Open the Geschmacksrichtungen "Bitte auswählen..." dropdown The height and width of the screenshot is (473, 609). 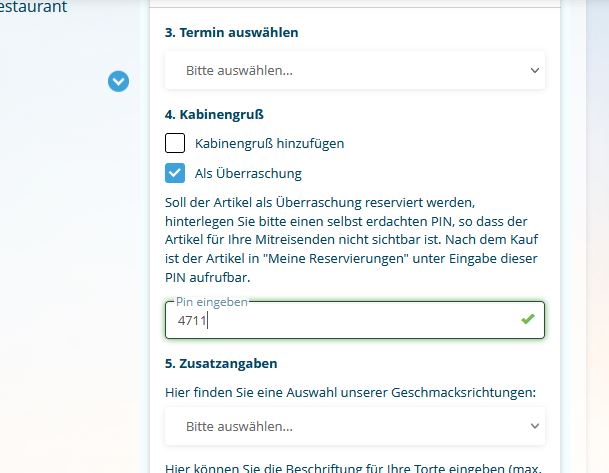[355, 426]
